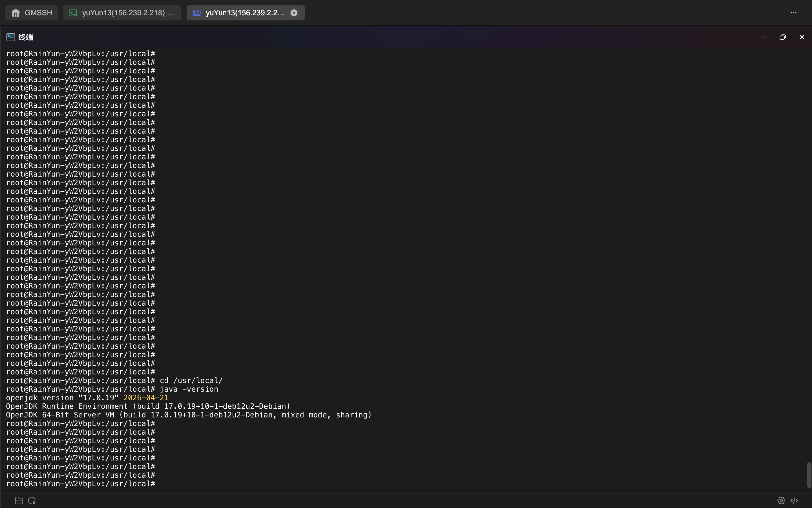Click the 'OpenJDK Runtime Environment' output line
Screen dimensions: 812x508
[x=148, y=406]
